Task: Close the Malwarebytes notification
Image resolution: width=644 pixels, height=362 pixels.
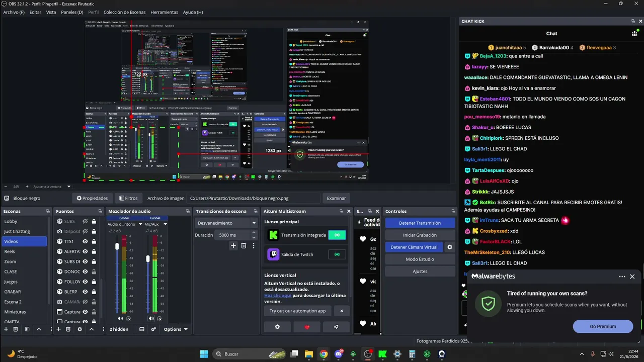Action: pos(632,277)
